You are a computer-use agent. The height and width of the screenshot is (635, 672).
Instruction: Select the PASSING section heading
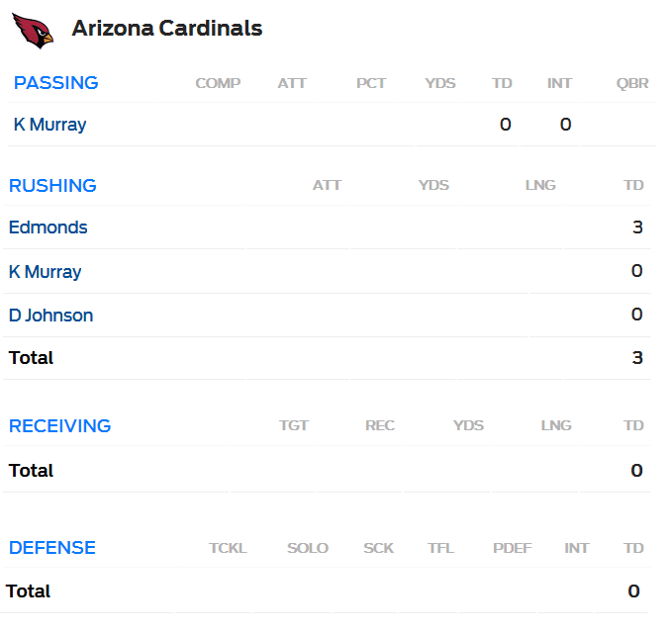pyautogui.click(x=56, y=83)
